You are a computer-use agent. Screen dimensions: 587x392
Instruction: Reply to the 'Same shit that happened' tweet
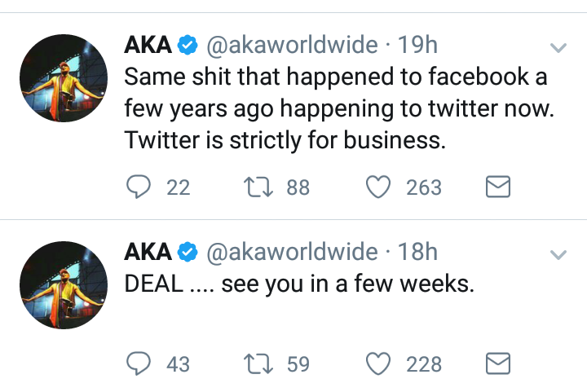(x=138, y=187)
